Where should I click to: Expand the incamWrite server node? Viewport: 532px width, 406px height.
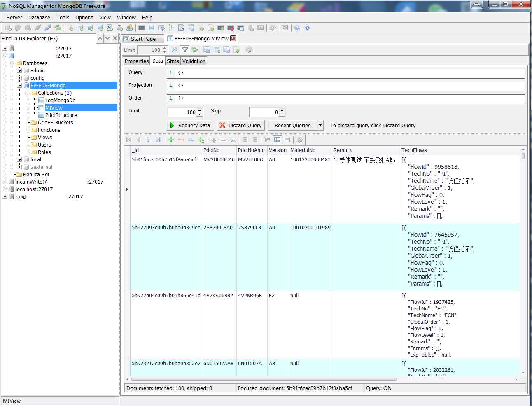(x=5, y=182)
